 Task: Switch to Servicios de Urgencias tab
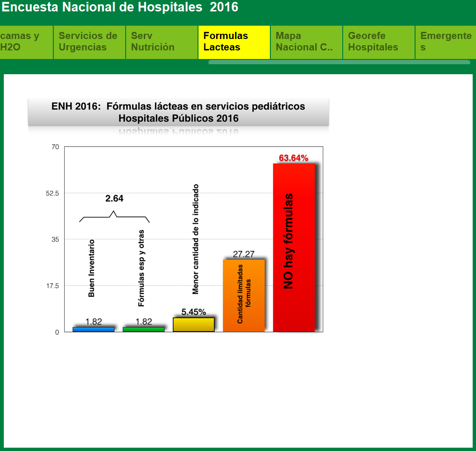[x=89, y=42]
